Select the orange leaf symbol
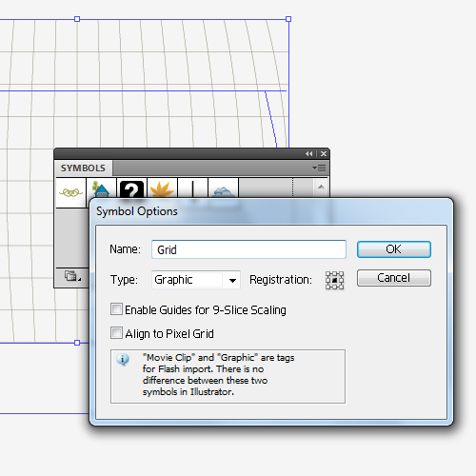Screen dimensions: 476x476 (162, 188)
